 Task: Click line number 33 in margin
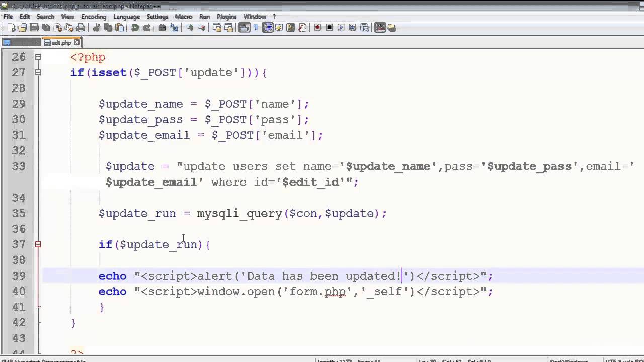tap(18, 166)
